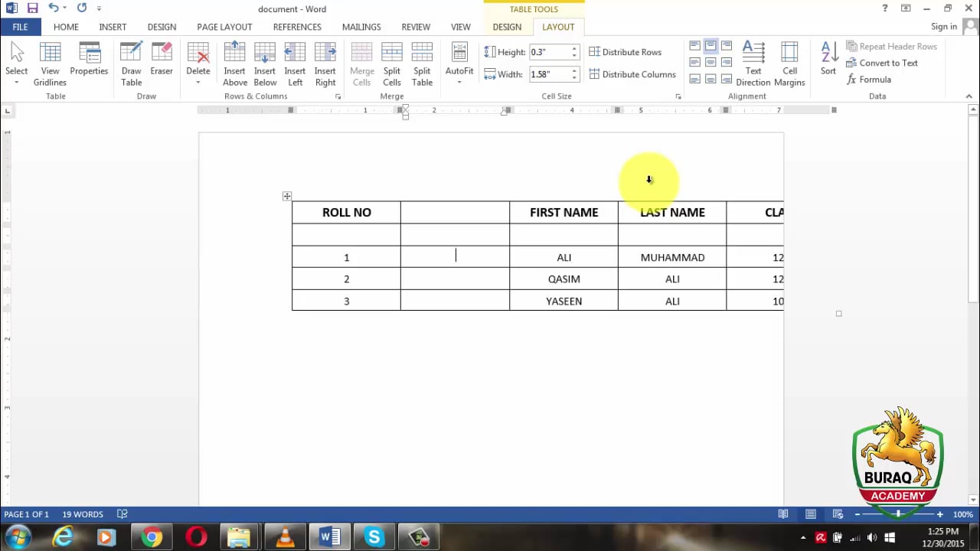The width and height of the screenshot is (980, 551).
Task: Open Chrome from the taskbar
Action: (152, 537)
